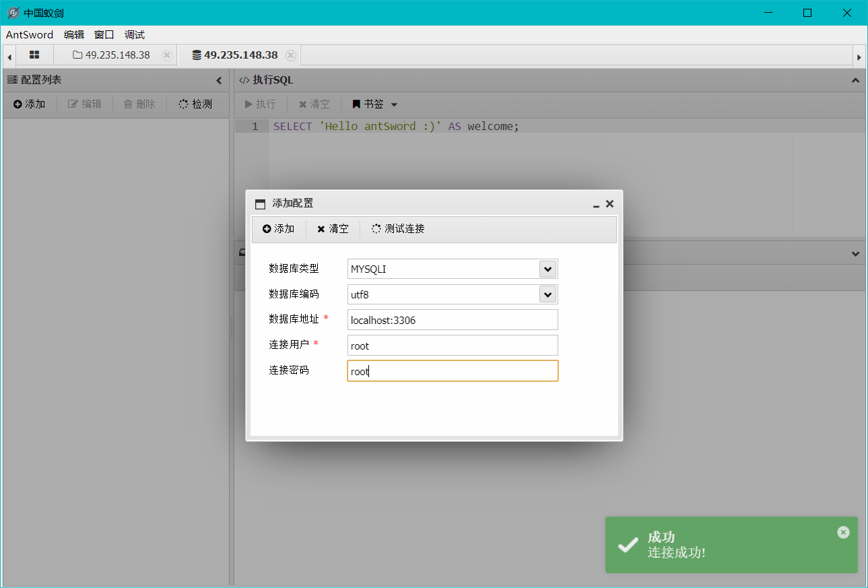868x588 pixels.
Task: Close the success notification toast
Action: pos(843,532)
